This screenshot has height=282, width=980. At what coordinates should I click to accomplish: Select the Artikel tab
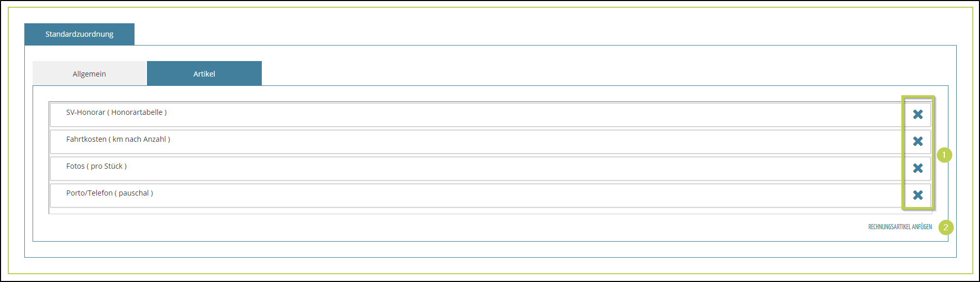204,74
